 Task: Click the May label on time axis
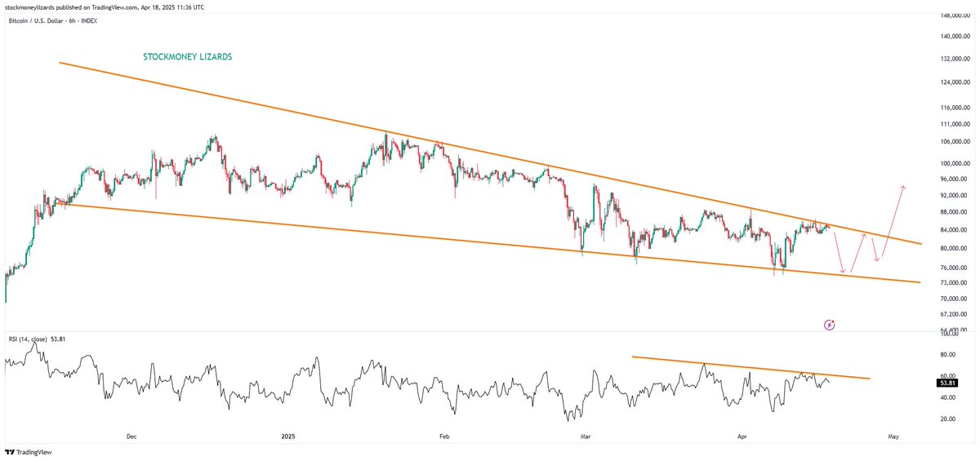coord(893,437)
